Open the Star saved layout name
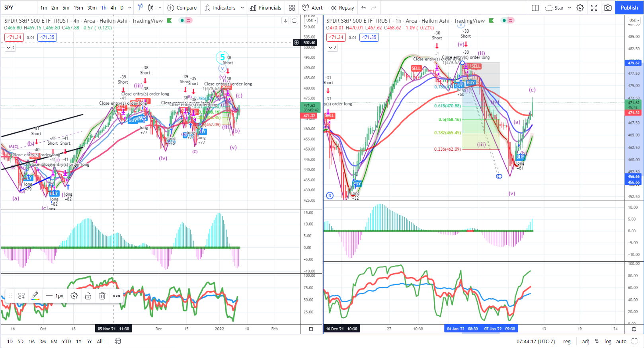 pos(554,8)
